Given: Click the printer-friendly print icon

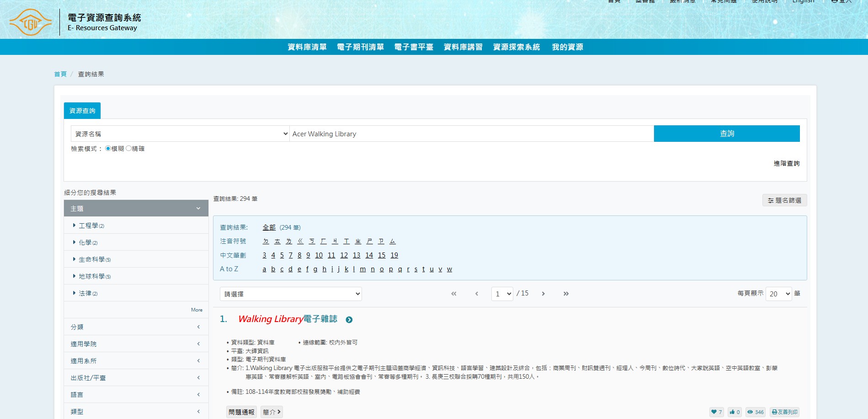Looking at the screenshot, I should [x=774, y=412].
